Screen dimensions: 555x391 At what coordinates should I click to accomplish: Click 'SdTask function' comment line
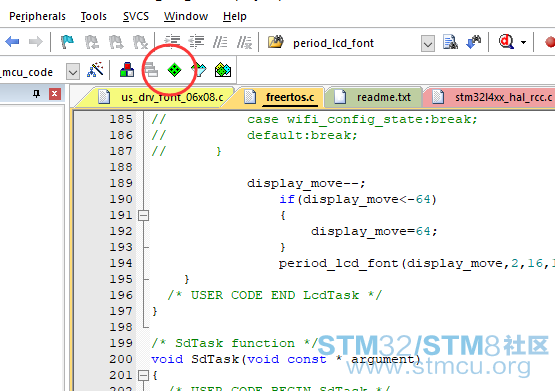pos(234,344)
